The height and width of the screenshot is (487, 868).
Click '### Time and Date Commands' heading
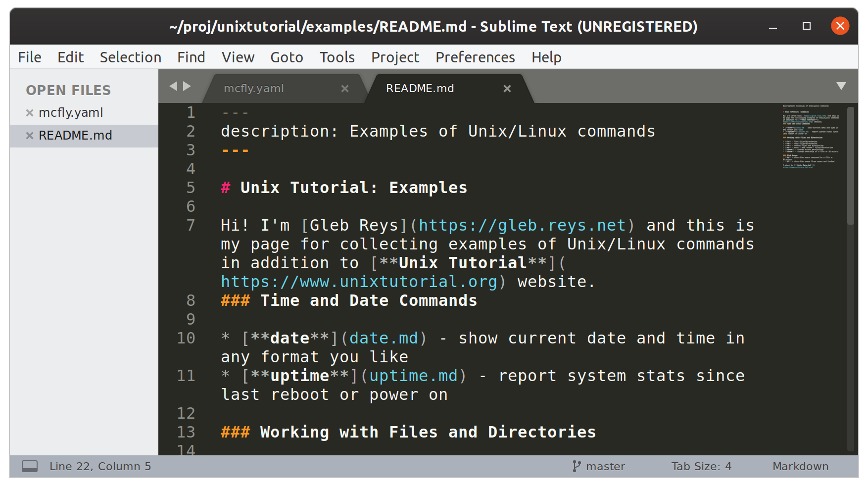point(349,301)
